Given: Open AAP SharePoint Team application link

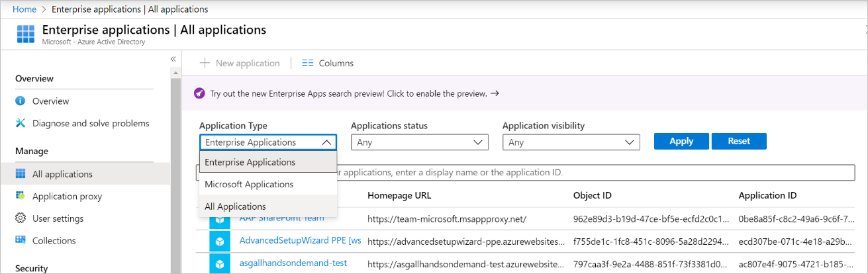Looking at the screenshot, I should [282, 218].
